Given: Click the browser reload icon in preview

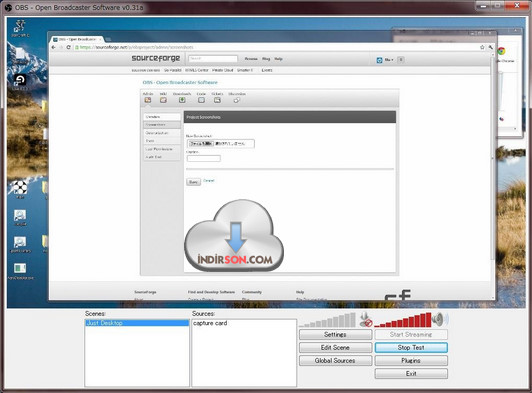Looking at the screenshot, I should [x=68, y=47].
